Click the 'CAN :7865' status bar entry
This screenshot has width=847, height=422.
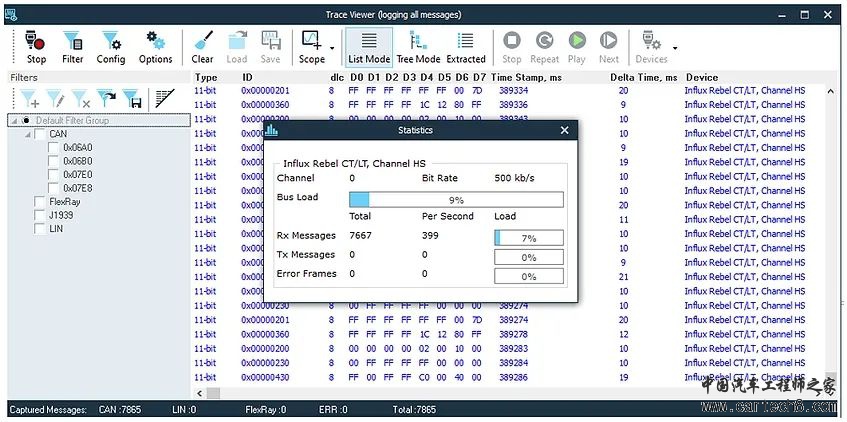pos(120,410)
